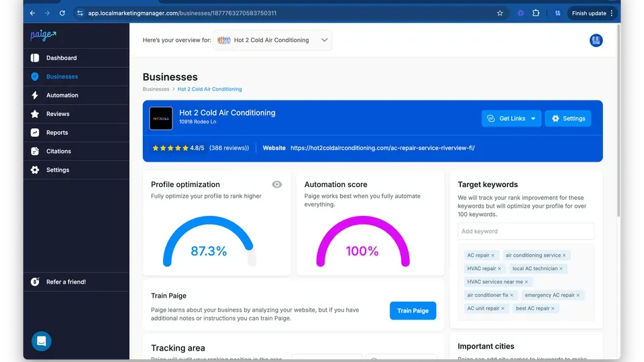
Task: Open the hot2coldairconditioning.com website link
Action: 382,147
